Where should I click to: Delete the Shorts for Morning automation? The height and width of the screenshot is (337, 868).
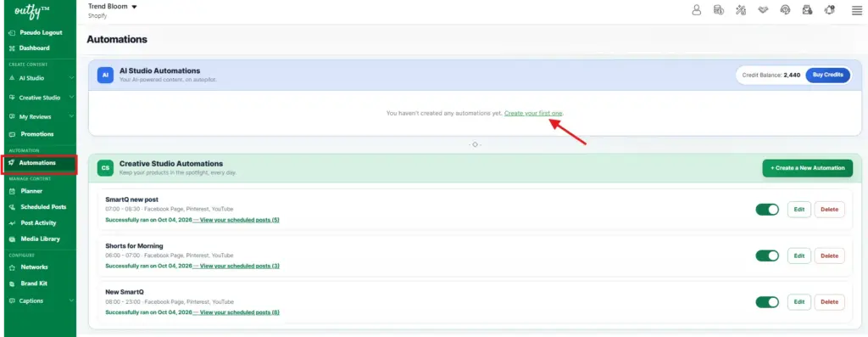(829, 256)
